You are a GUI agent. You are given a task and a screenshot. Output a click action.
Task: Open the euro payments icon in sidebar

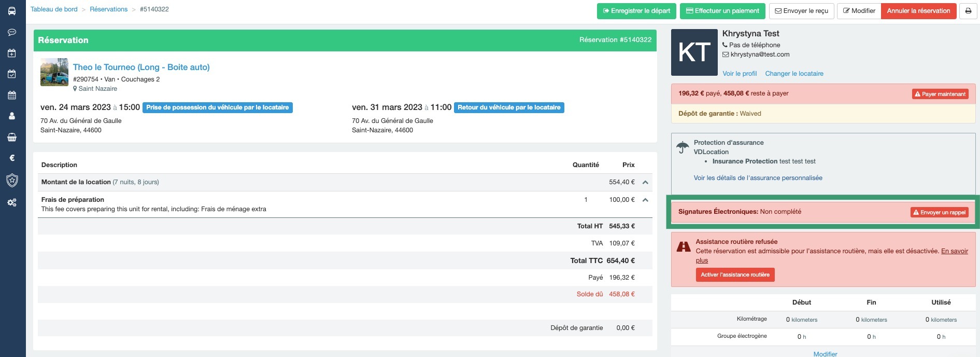coord(12,158)
